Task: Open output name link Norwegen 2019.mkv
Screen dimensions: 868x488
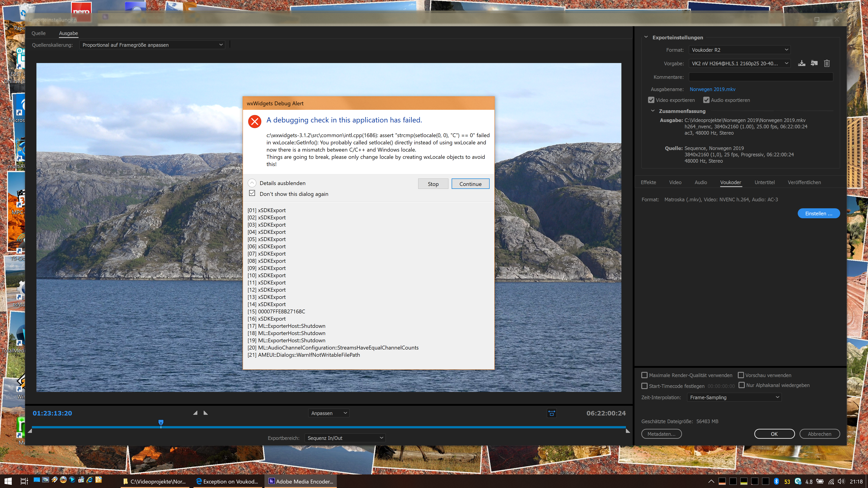Action: (x=712, y=89)
